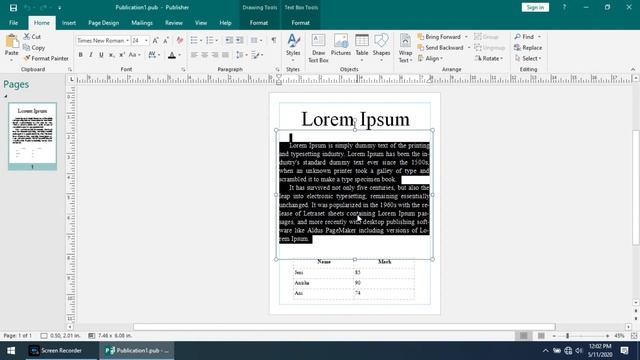This screenshot has height=360, width=640.
Task: Select page 1 thumbnail in Pages pane
Action: [x=32, y=136]
